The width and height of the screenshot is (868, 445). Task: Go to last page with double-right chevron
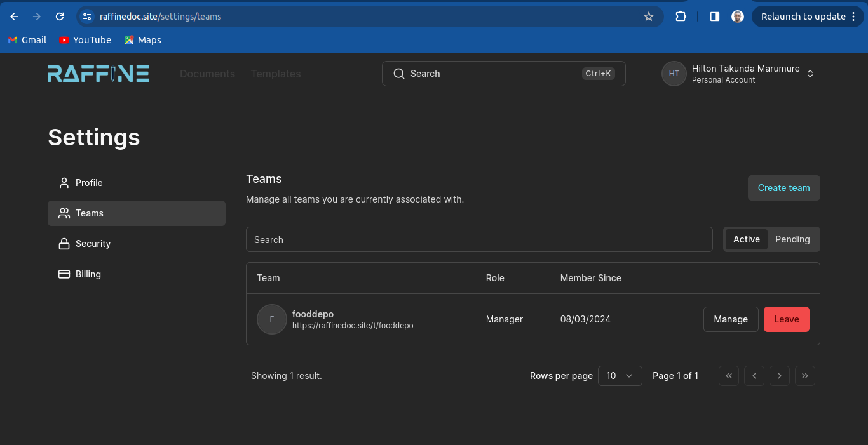[805, 376]
